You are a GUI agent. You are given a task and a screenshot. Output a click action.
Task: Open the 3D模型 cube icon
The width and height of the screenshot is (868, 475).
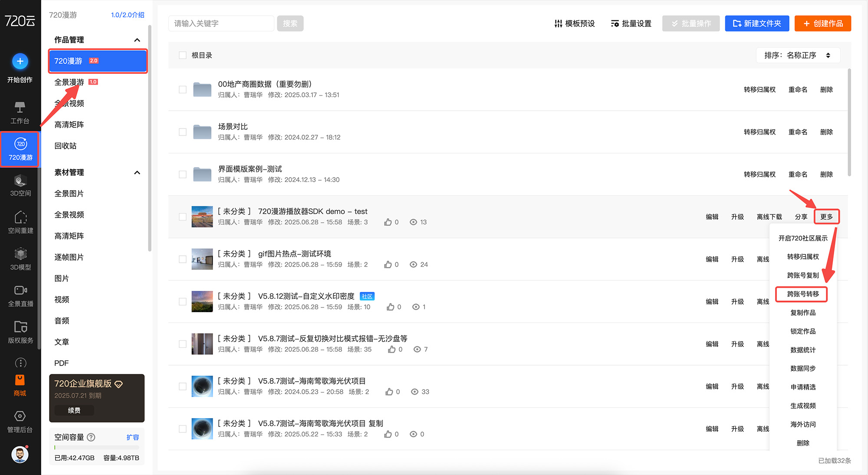tap(20, 254)
